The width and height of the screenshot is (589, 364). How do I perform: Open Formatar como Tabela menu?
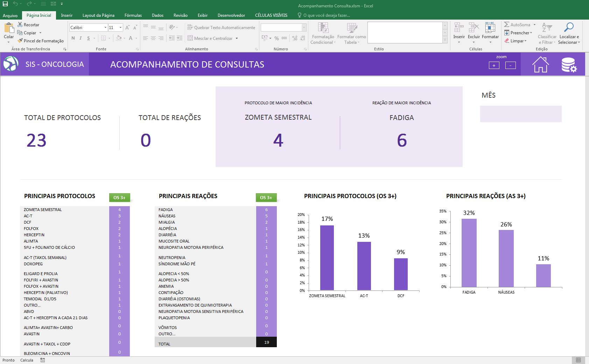(352, 34)
